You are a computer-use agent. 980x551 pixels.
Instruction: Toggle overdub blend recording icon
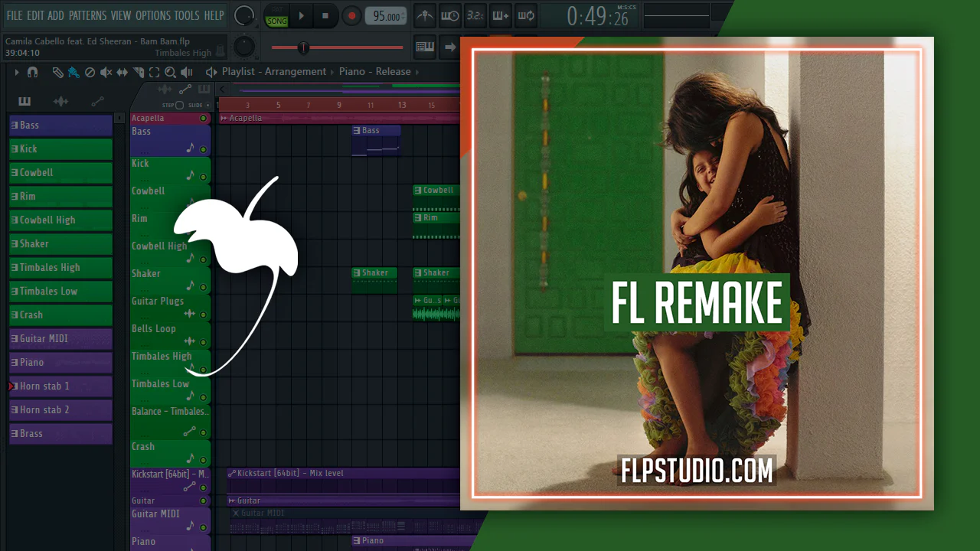coord(500,15)
